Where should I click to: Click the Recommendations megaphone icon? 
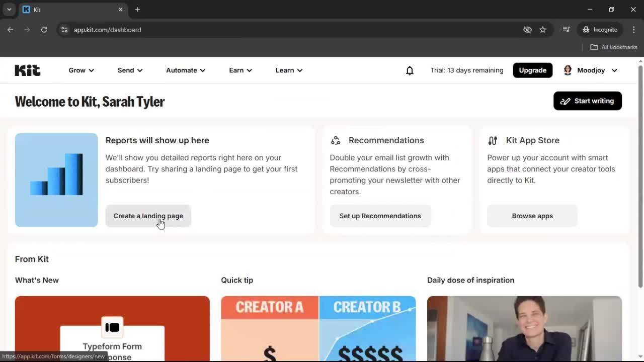tap(336, 140)
